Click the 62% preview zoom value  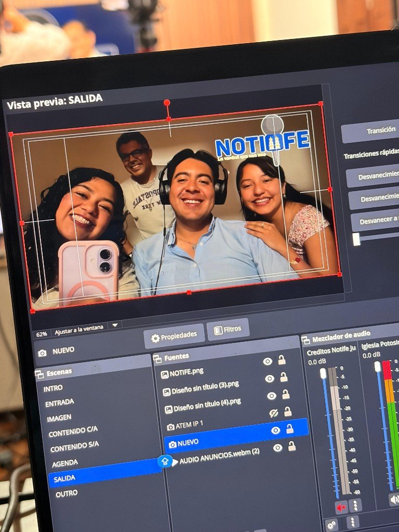[42, 334]
